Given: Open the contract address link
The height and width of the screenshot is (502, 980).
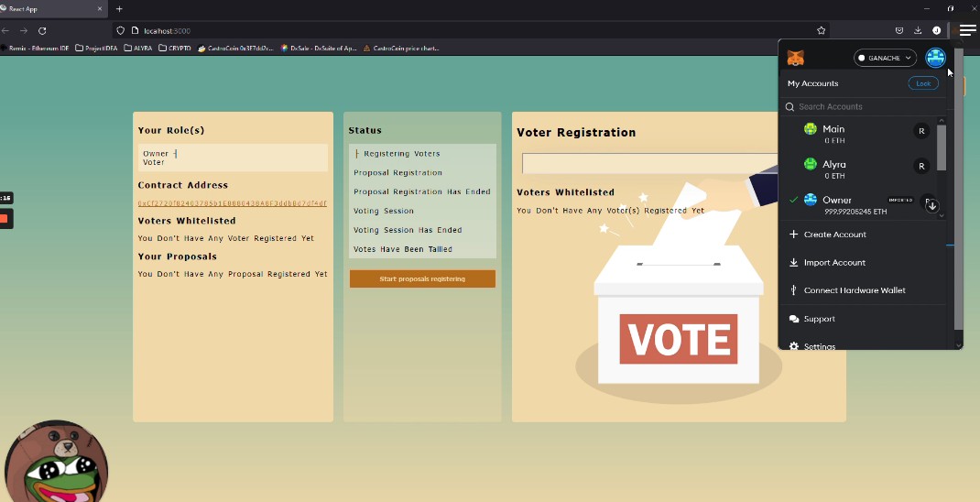Looking at the screenshot, I should click(232, 203).
